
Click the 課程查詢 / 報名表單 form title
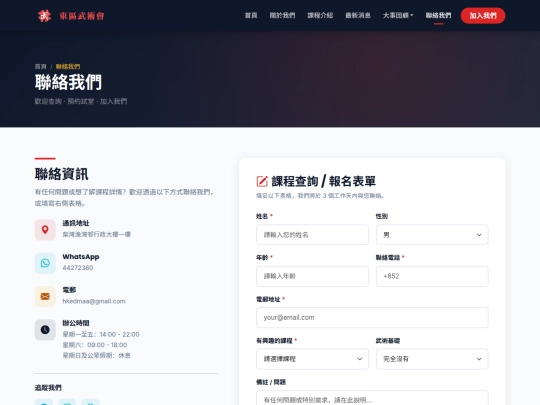coord(323,181)
